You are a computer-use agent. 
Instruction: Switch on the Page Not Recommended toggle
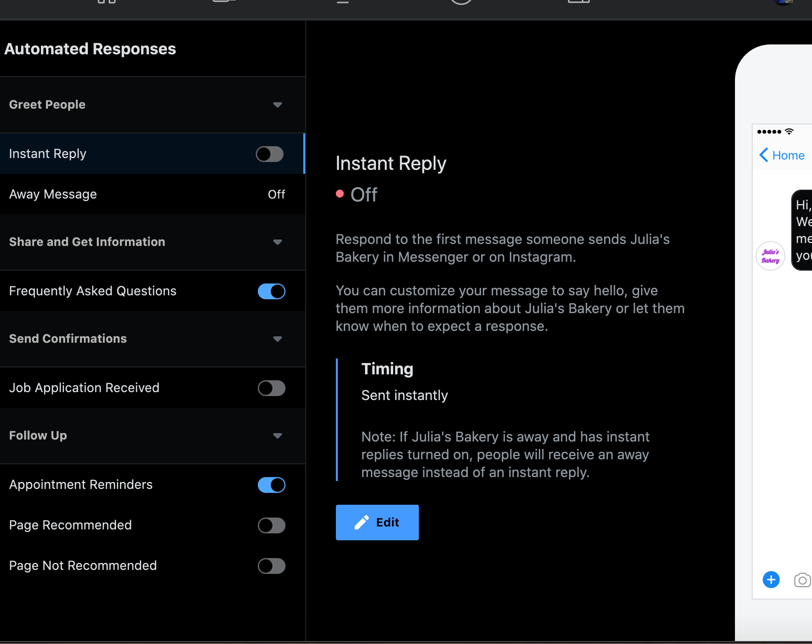click(x=272, y=566)
